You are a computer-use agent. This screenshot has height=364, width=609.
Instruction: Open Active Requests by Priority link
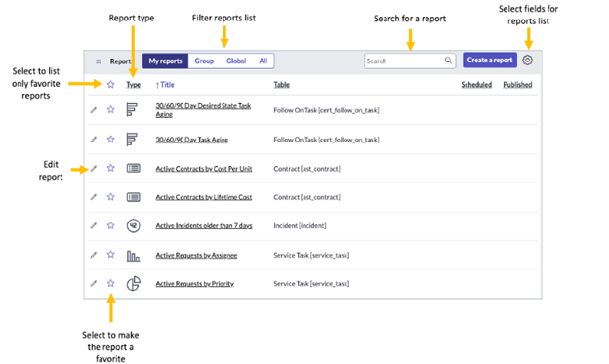tap(194, 284)
